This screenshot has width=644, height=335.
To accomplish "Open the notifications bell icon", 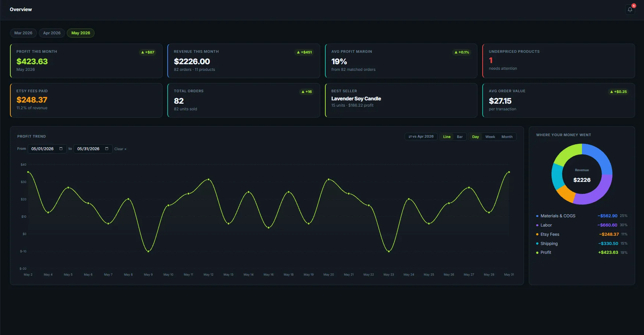I will (x=630, y=10).
